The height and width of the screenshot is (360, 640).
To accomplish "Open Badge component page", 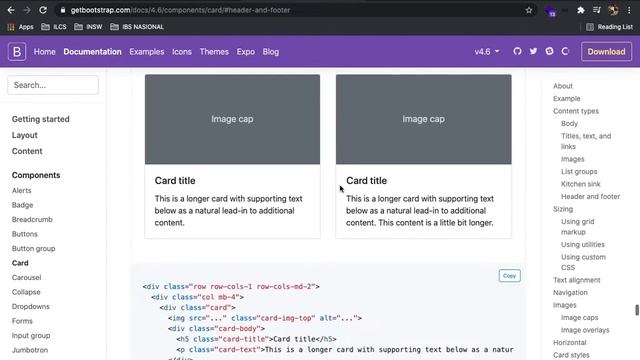I will point(22,205).
